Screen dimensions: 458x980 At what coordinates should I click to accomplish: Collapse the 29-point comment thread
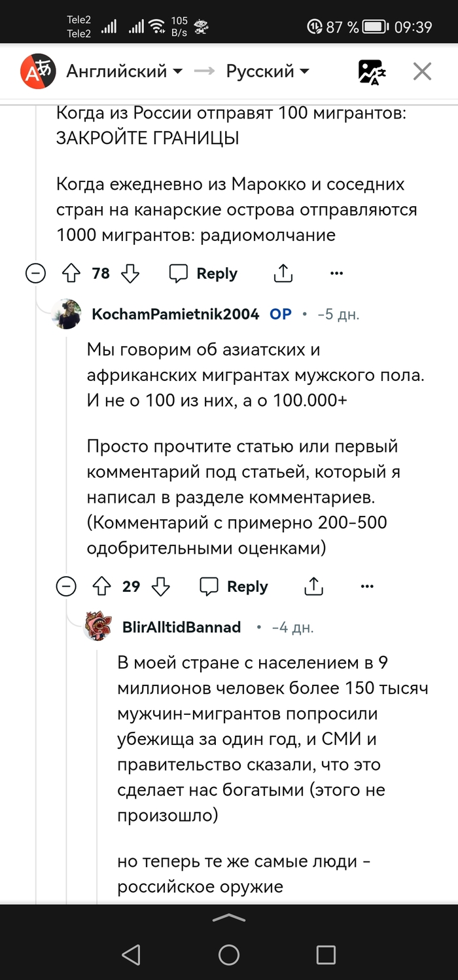67,586
